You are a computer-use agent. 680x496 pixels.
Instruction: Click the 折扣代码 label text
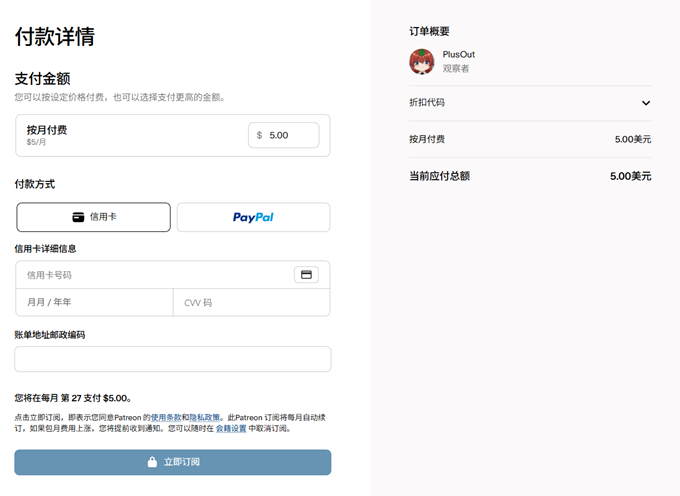[x=427, y=103]
